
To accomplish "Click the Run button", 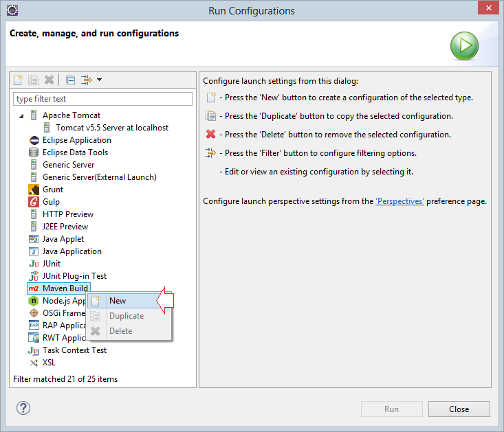I will [391, 409].
